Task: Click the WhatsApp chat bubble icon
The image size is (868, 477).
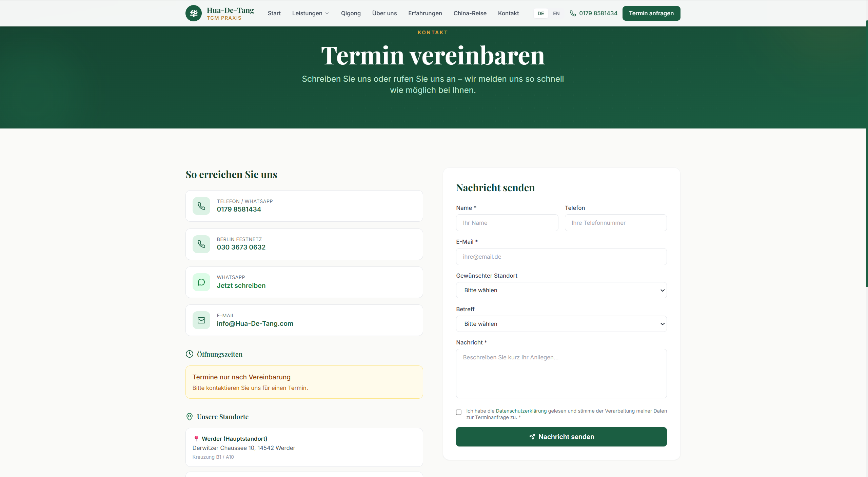Action: tap(201, 282)
